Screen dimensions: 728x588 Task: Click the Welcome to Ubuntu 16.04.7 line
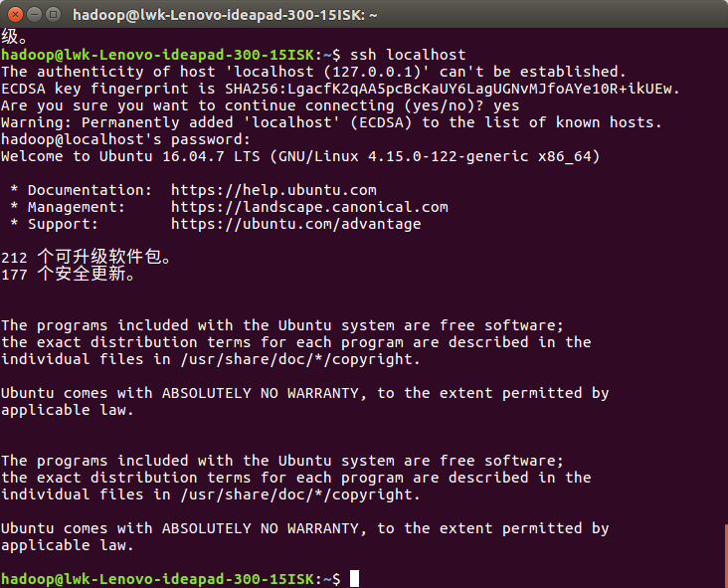[300, 156]
